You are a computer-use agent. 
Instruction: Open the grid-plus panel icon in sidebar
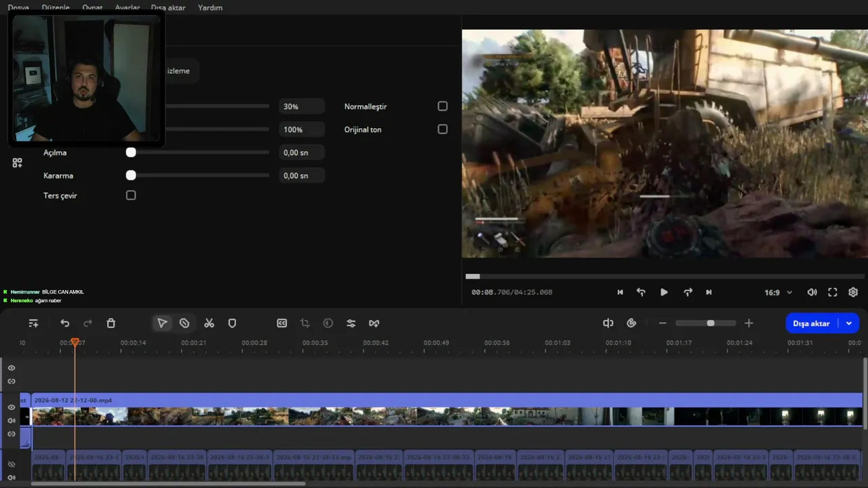17,163
